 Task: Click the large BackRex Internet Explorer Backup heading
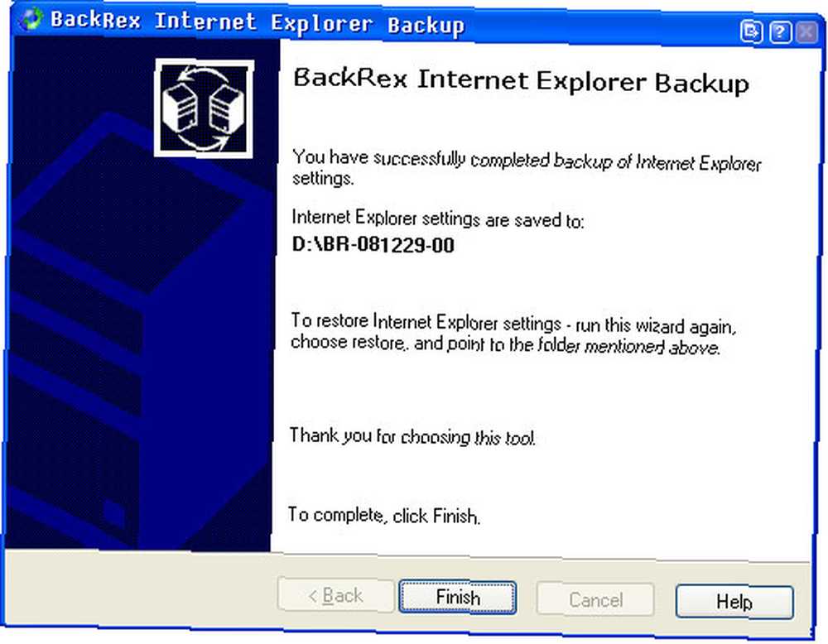[x=521, y=81]
